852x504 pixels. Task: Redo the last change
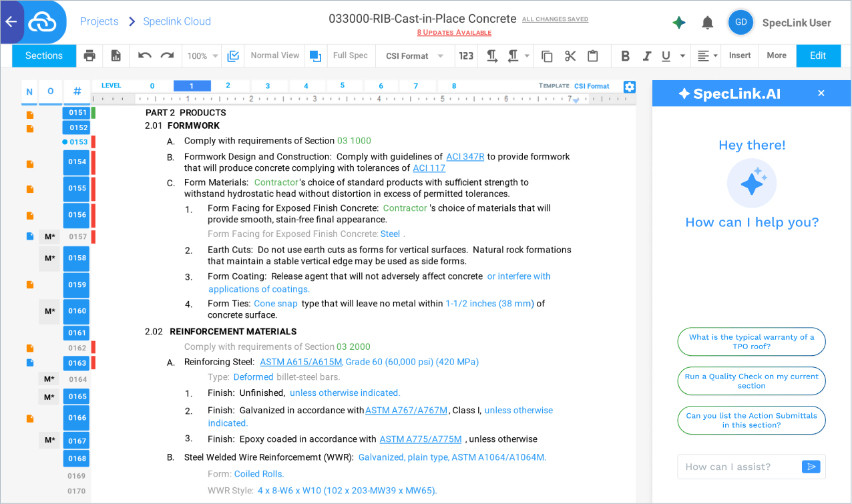(x=167, y=55)
